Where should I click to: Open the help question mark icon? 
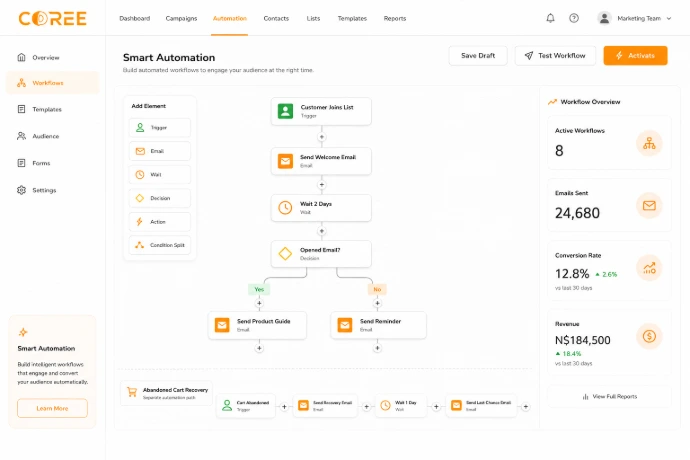[574, 18]
